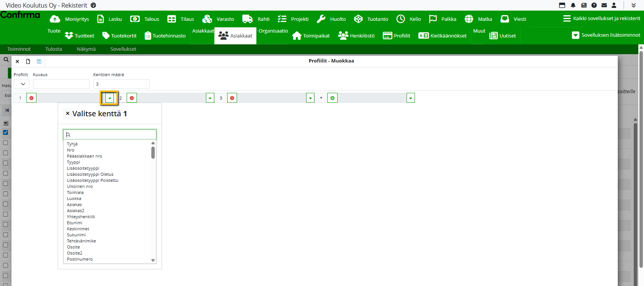Open the notifications bell icon
This screenshot has height=286, width=644.
click(x=573, y=5)
